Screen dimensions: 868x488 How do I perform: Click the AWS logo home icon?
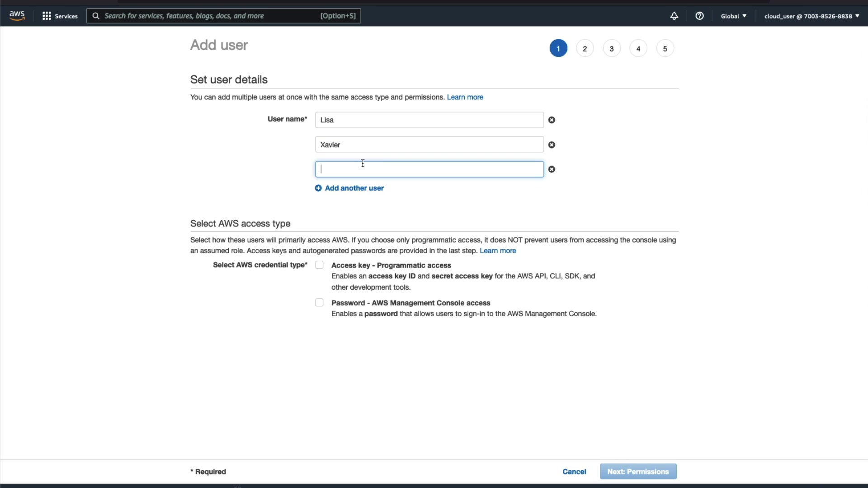pyautogui.click(x=17, y=16)
